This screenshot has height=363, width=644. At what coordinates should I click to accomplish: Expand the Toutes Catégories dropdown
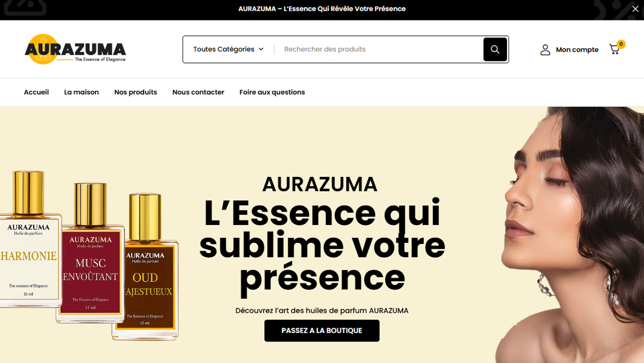pyautogui.click(x=228, y=49)
